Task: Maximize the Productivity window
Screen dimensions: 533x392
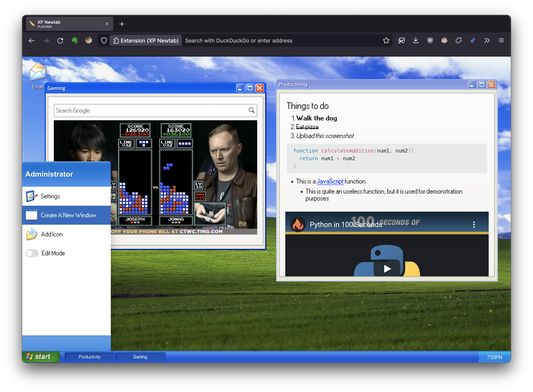Action: pyautogui.click(x=482, y=84)
